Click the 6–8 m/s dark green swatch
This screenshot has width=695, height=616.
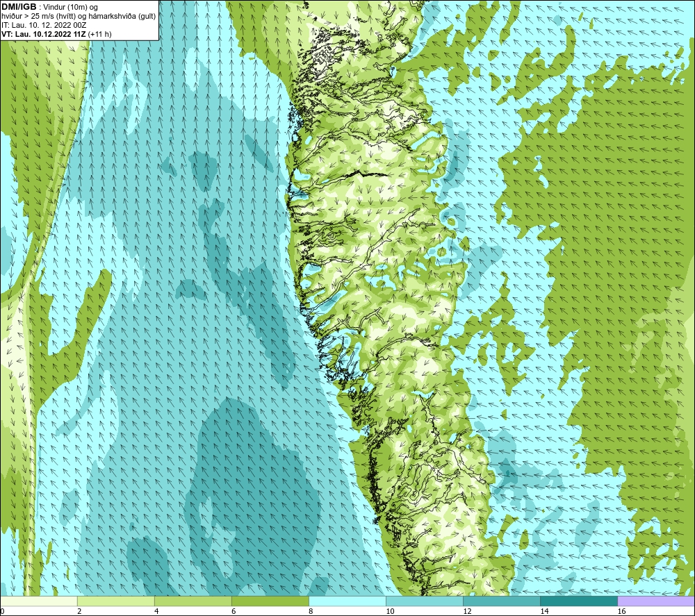pyautogui.click(x=270, y=601)
